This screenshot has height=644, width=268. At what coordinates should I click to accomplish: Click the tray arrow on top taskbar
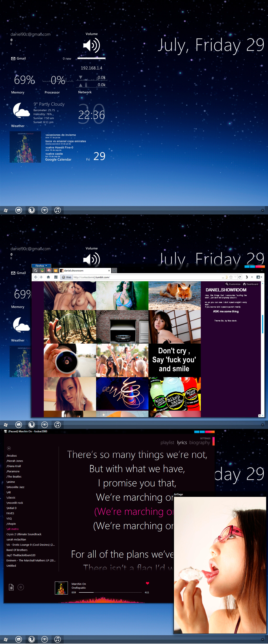263,210
